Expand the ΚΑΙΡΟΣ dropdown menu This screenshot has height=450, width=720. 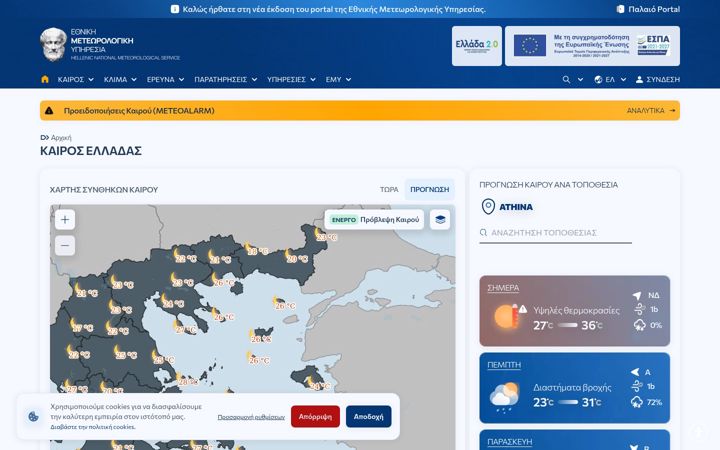pos(76,79)
